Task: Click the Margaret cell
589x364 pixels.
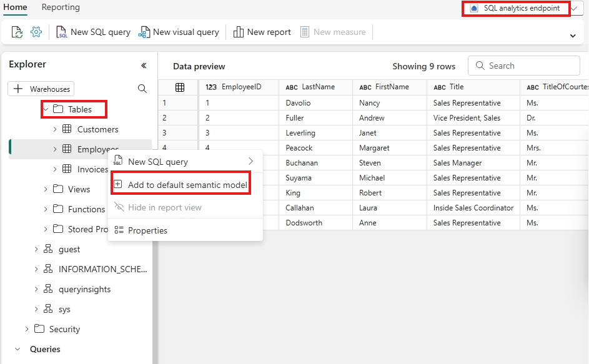Action: (x=390, y=148)
